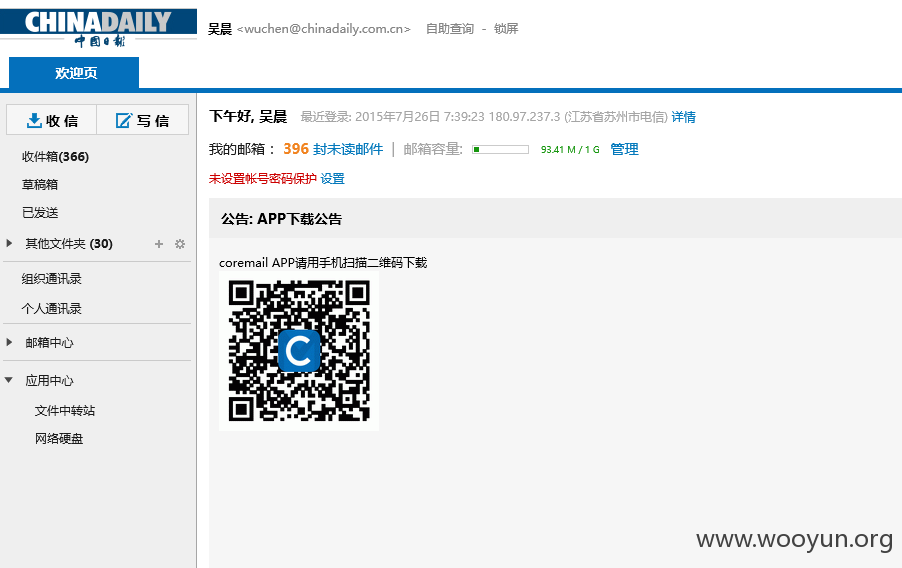Screen dimensions: 902x568
Task: Click 未设置帐号密码保护 warning text
Action: click(262, 178)
